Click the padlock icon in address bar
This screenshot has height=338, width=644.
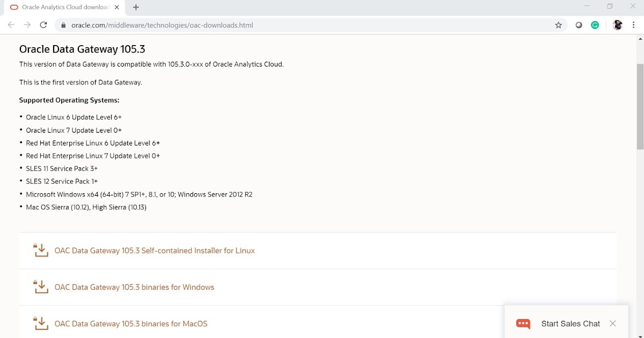pos(63,25)
